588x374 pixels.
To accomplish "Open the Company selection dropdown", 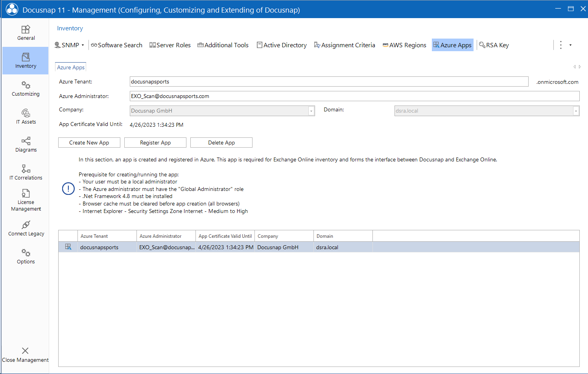I will (311, 111).
